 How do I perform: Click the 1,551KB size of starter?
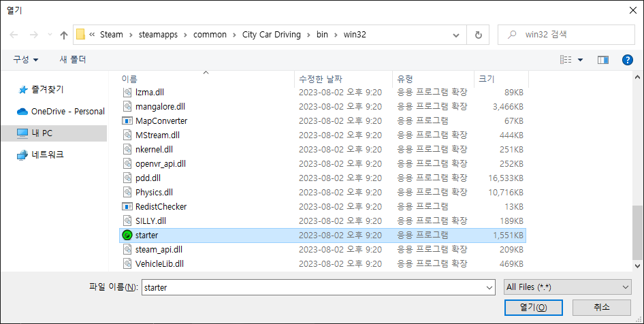(508, 236)
